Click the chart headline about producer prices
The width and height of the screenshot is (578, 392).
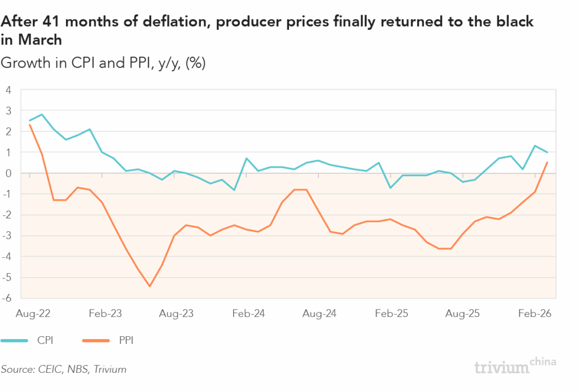pos(268,30)
